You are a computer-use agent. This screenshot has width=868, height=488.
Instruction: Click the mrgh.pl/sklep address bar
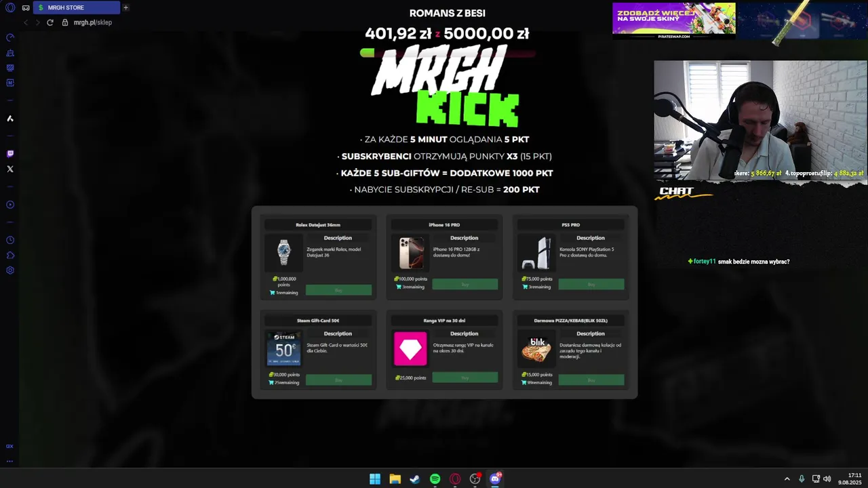[x=93, y=22]
